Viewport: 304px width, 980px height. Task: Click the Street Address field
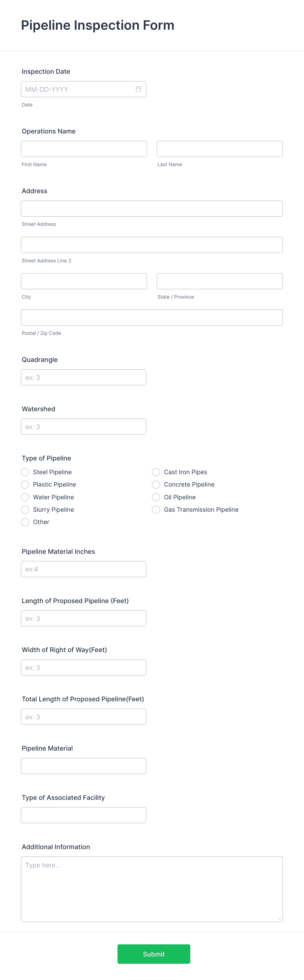coord(152,209)
